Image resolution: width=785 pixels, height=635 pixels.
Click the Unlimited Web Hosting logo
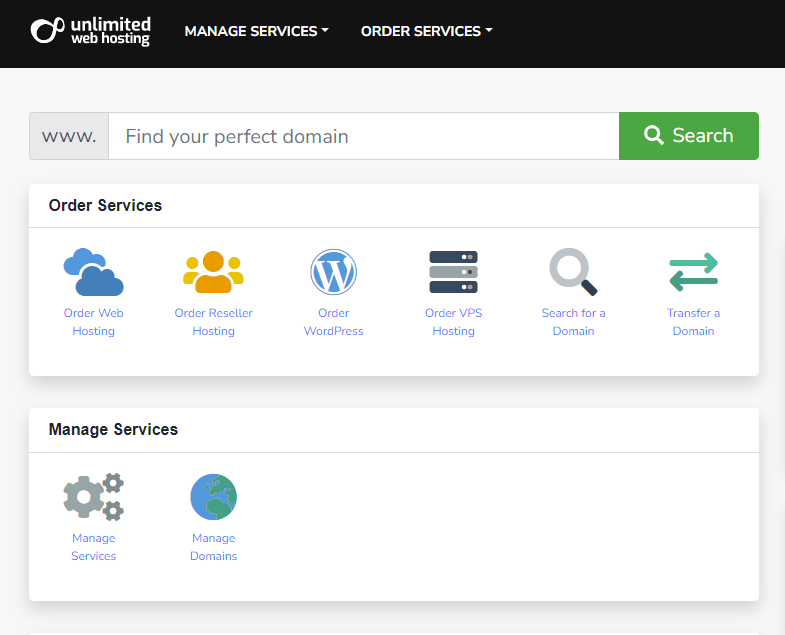[x=91, y=32]
